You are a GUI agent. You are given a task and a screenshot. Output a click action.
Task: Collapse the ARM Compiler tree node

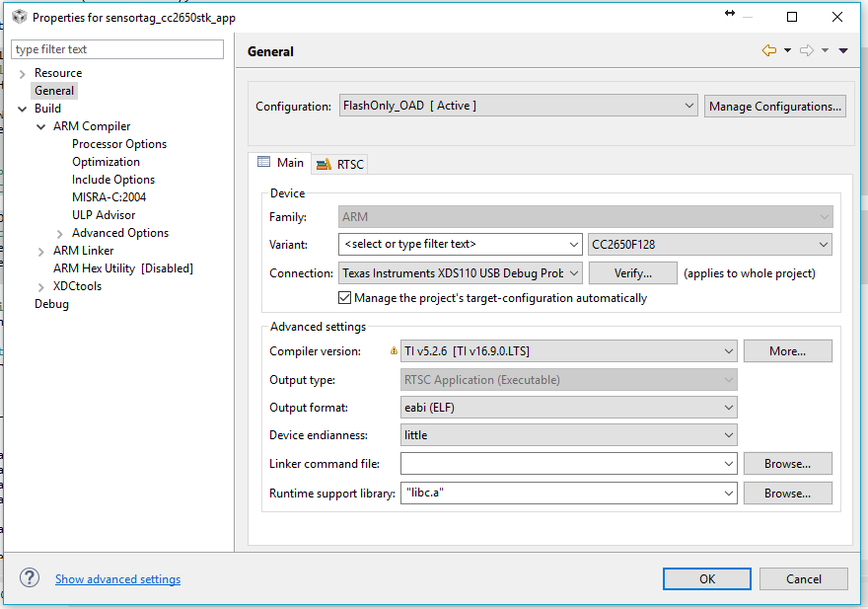(41, 126)
